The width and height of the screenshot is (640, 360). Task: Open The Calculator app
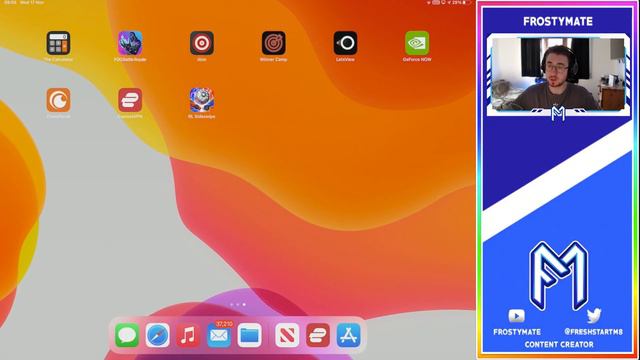(58, 43)
